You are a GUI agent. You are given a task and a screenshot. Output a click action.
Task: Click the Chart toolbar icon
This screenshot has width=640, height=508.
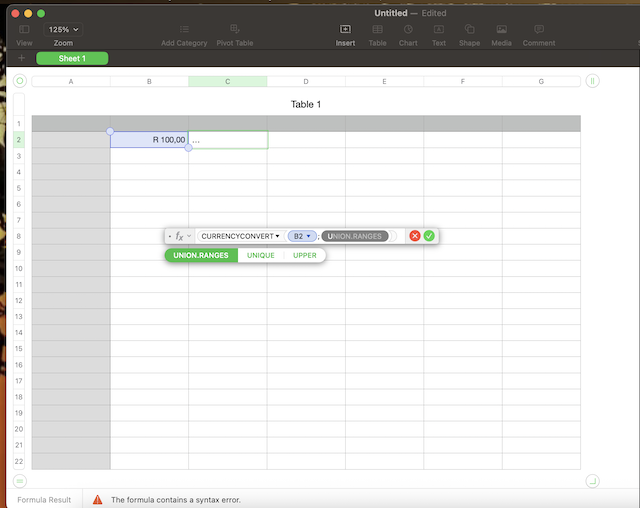tap(408, 29)
